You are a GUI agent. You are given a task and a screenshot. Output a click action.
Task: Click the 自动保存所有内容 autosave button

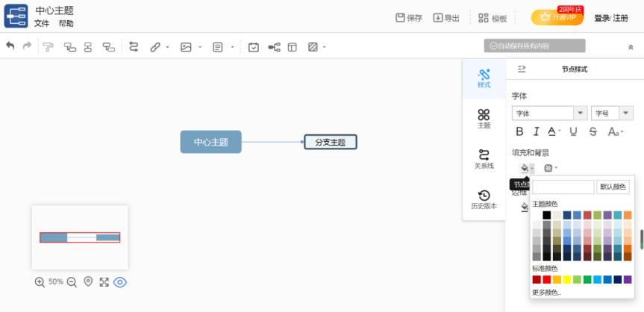534,46
